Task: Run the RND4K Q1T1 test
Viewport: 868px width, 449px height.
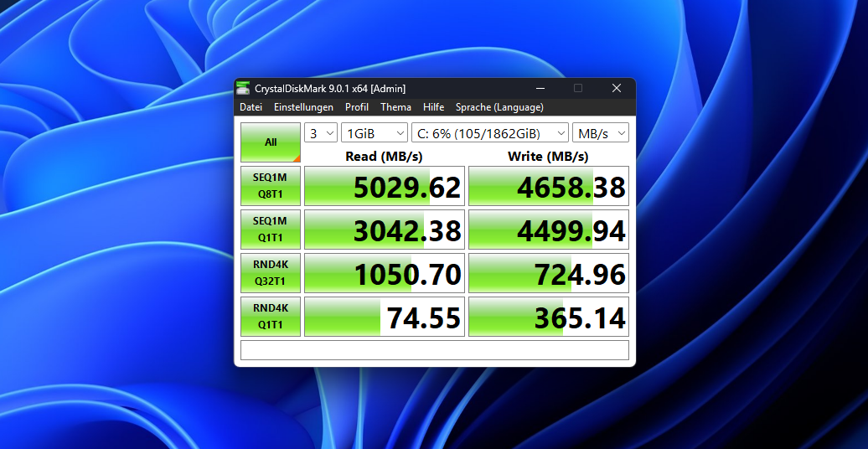Action: 271,317
